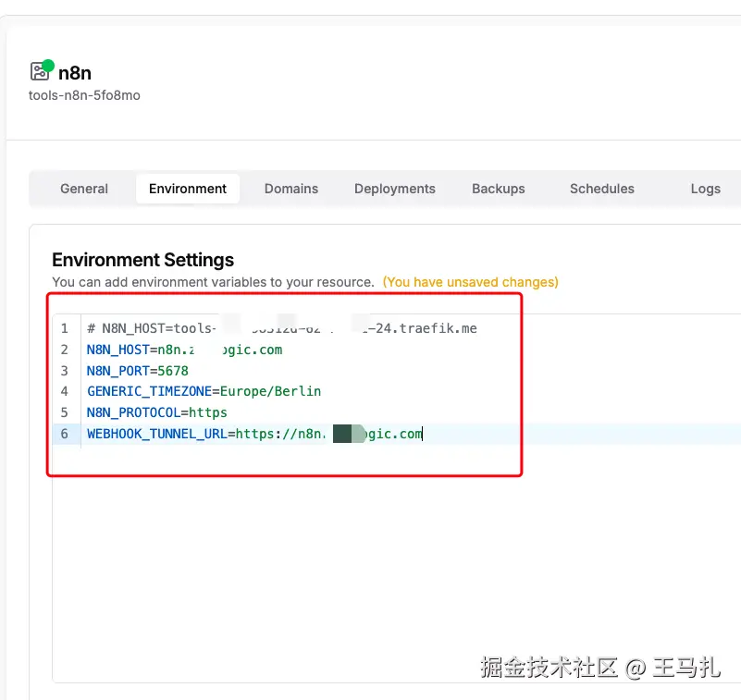The height and width of the screenshot is (700, 741).
Task: Click the Environment Settings heading
Action: (x=142, y=260)
